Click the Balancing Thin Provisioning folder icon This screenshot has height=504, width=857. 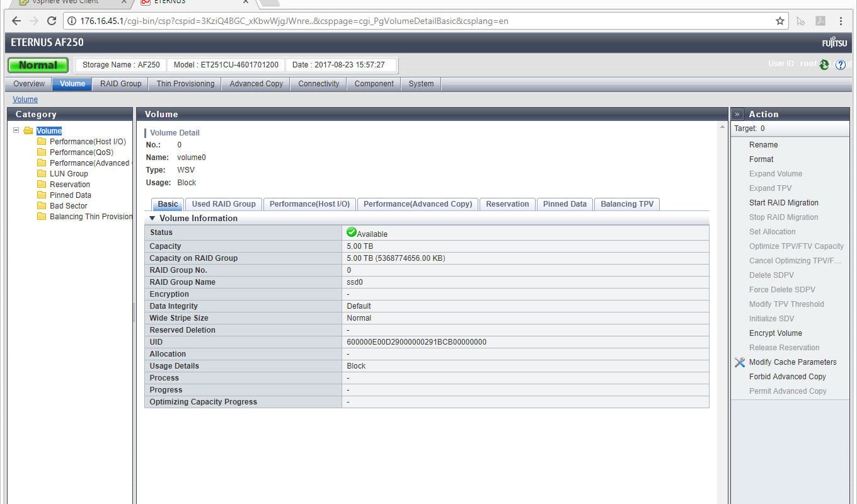[x=42, y=217]
